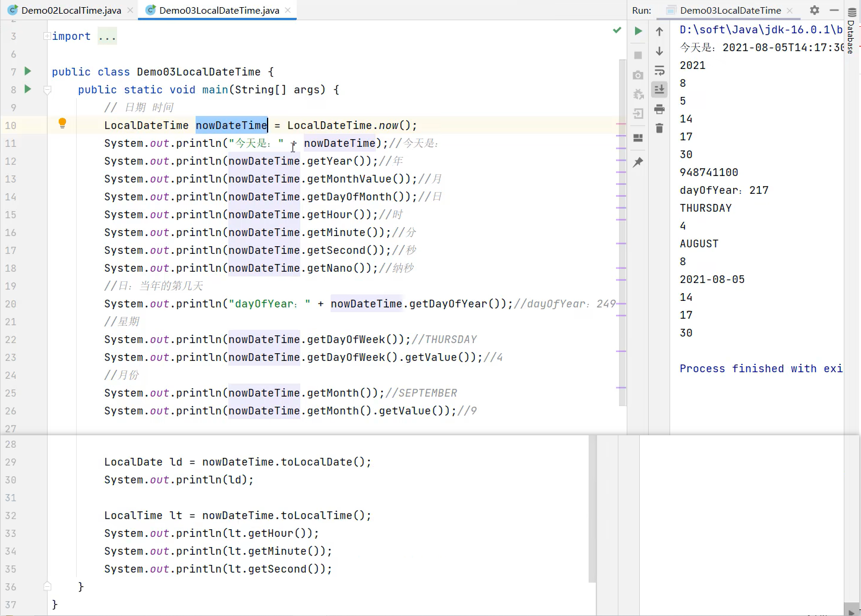
Task: Click the up arrow in console toolbar
Action: coord(659,32)
